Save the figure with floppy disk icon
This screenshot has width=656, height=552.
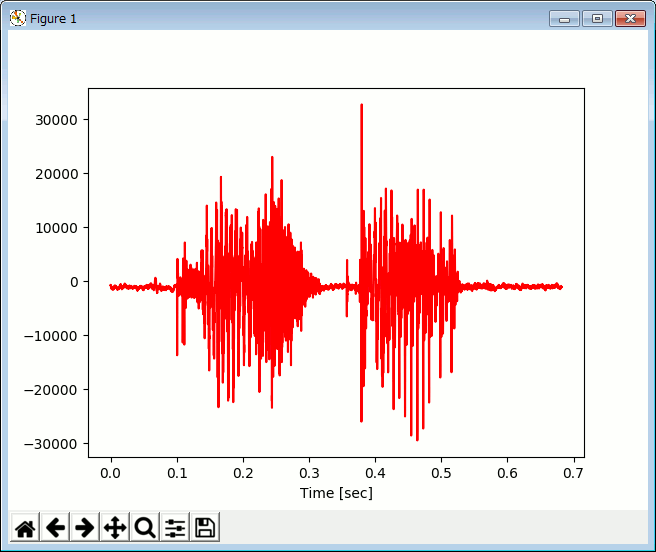tap(205, 527)
